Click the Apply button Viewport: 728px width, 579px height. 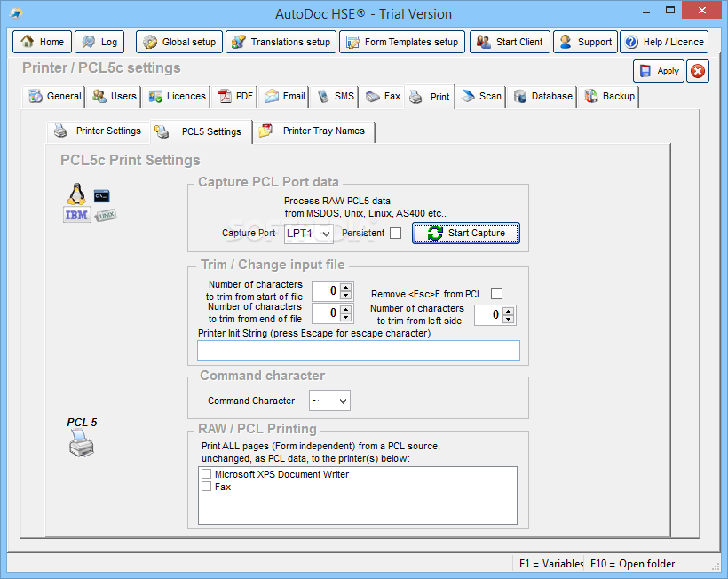click(x=659, y=71)
